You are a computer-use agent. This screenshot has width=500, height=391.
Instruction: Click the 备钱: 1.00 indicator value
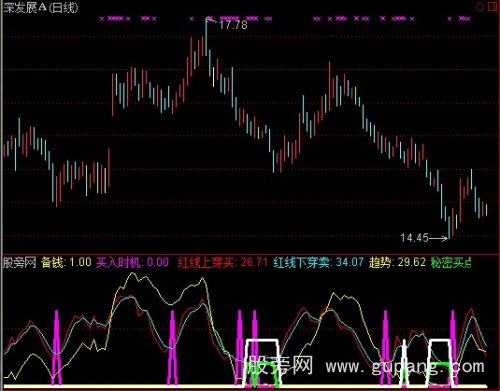click(x=66, y=262)
